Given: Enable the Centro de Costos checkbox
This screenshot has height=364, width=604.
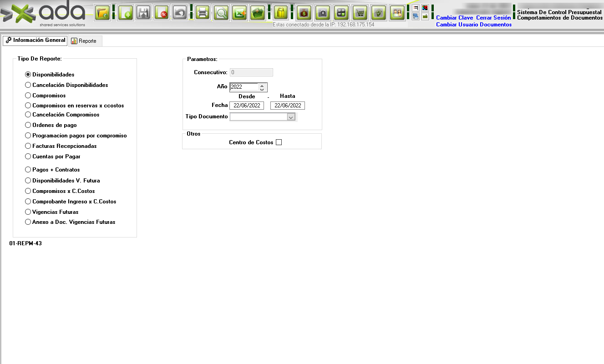Looking at the screenshot, I should click(x=279, y=142).
